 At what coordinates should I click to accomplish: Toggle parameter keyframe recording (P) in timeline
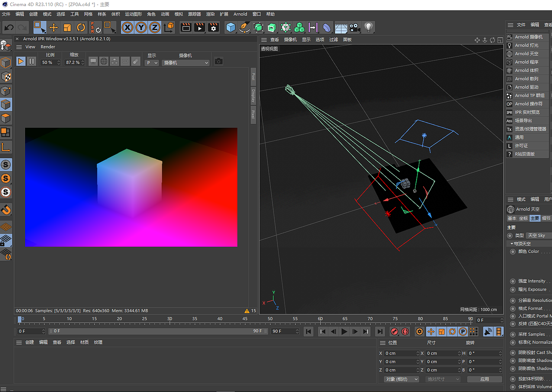463,332
